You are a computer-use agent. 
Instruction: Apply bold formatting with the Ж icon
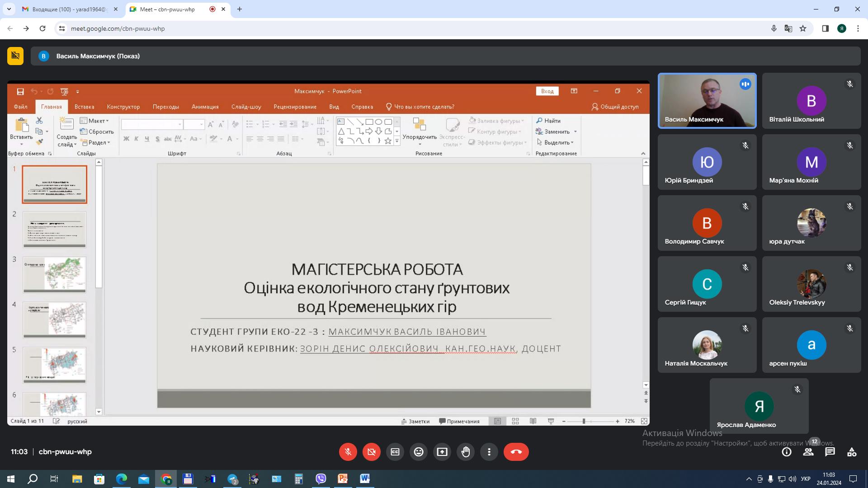click(127, 139)
